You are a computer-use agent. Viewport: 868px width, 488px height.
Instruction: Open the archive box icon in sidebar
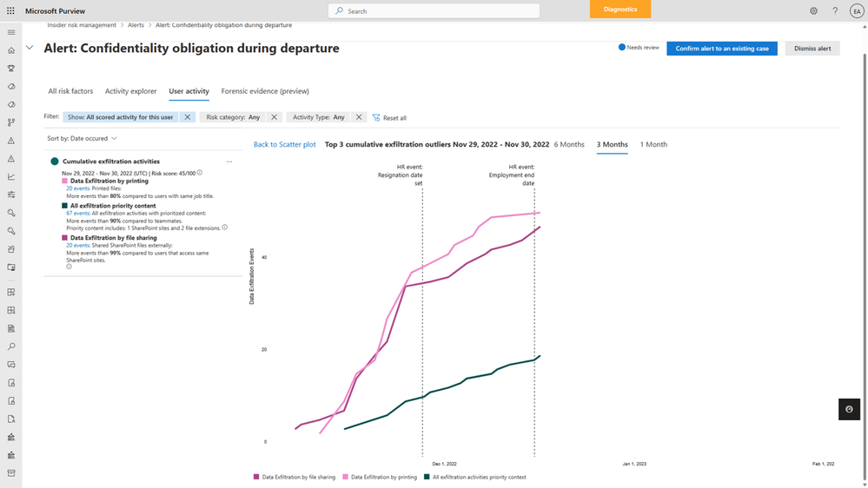click(11, 473)
